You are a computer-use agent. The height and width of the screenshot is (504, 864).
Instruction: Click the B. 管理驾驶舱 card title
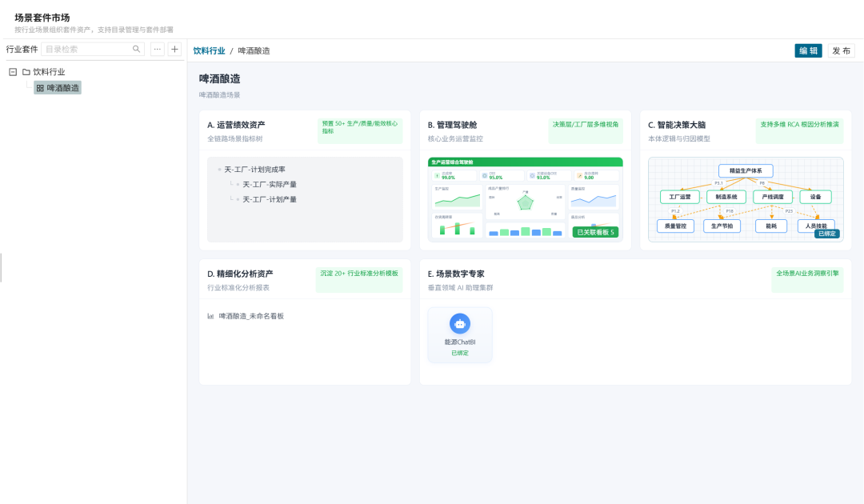pyautogui.click(x=452, y=125)
